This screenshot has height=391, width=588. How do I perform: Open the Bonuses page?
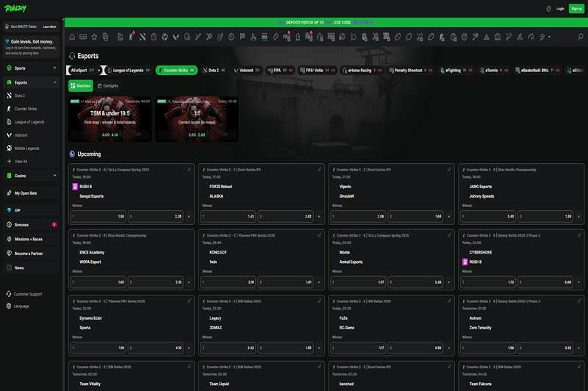(31, 225)
